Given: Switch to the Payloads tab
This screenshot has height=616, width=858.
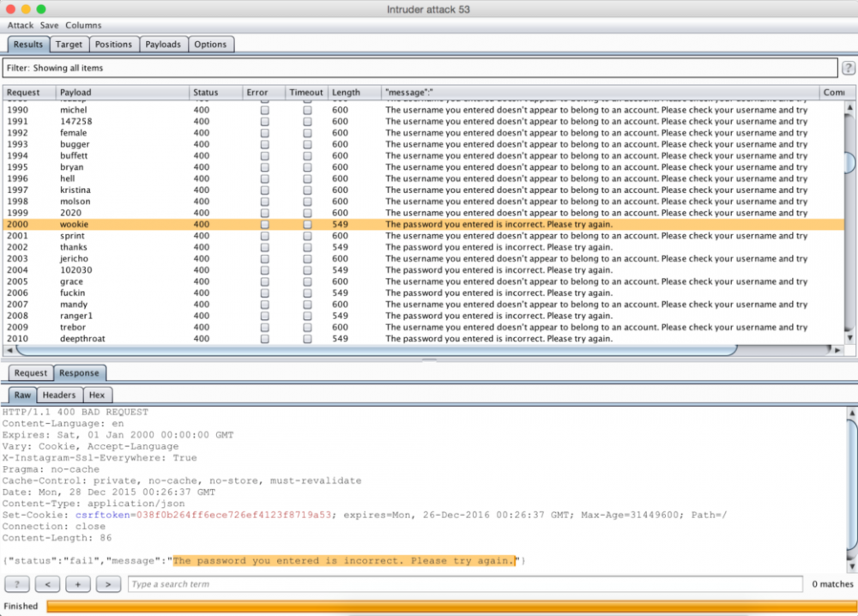Looking at the screenshot, I should click(x=163, y=45).
